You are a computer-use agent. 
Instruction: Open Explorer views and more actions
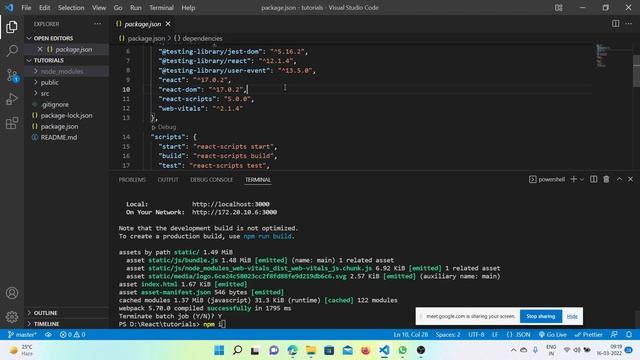click(x=97, y=24)
